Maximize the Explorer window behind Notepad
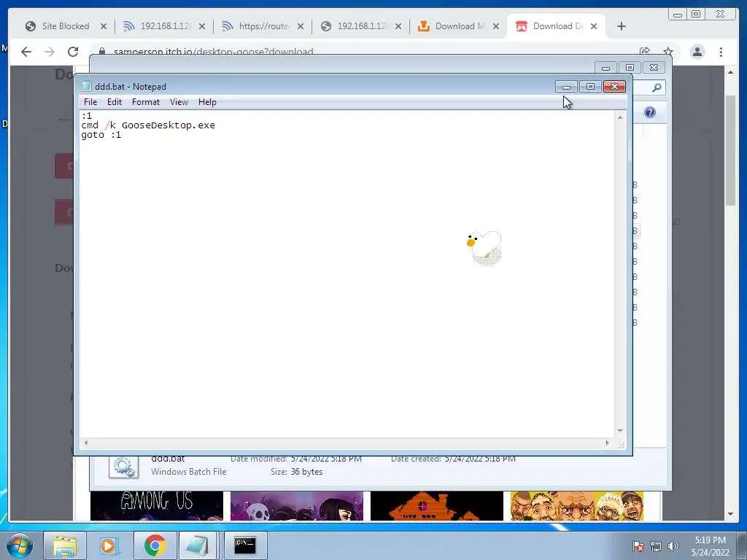747x560 pixels. click(x=630, y=68)
